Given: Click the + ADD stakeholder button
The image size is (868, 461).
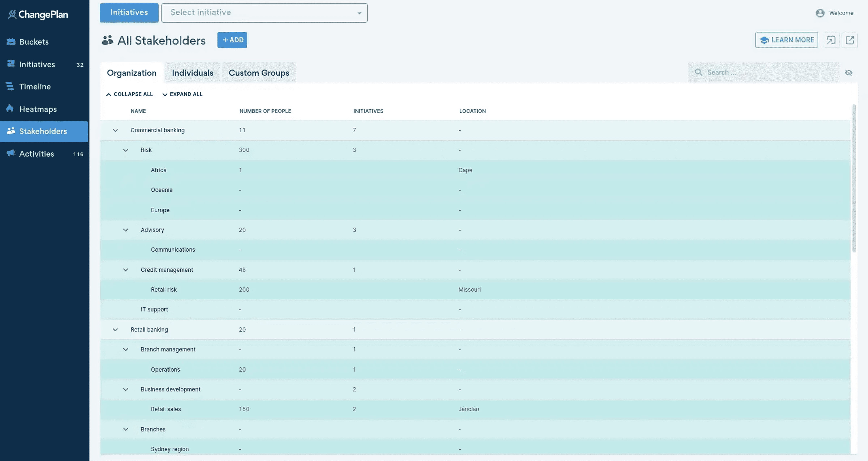Looking at the screenshot, I should click(x=232, y=40).
